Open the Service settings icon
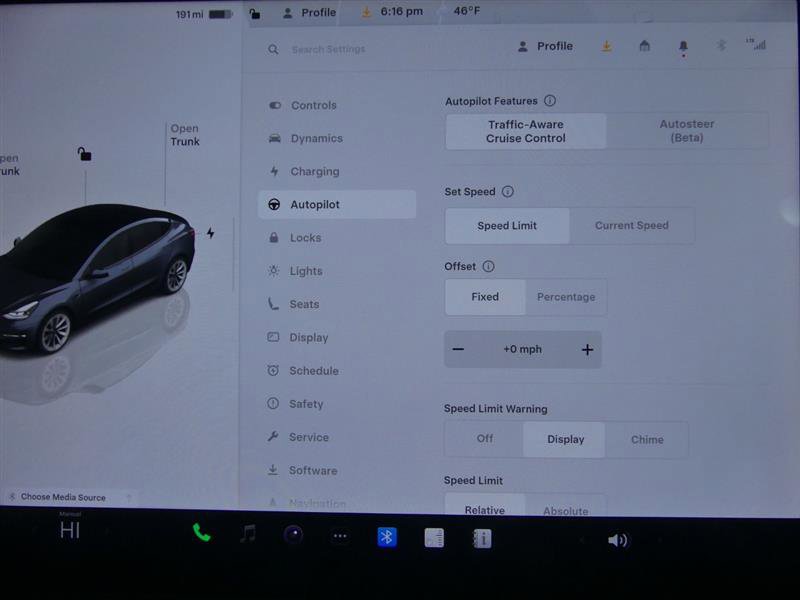This screenshot has height=600, width=800. coord(272,437)
